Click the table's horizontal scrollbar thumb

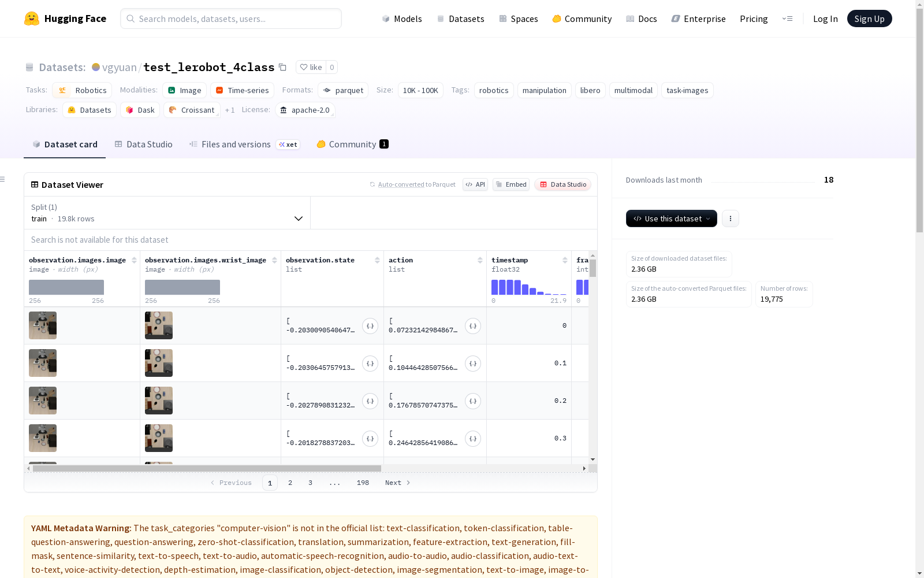tap(207, 468)
